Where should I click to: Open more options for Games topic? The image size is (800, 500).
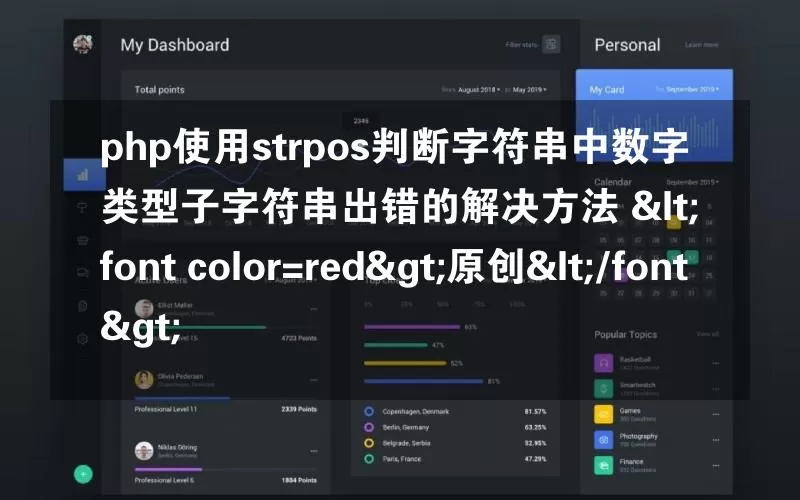tap(715, 414)
